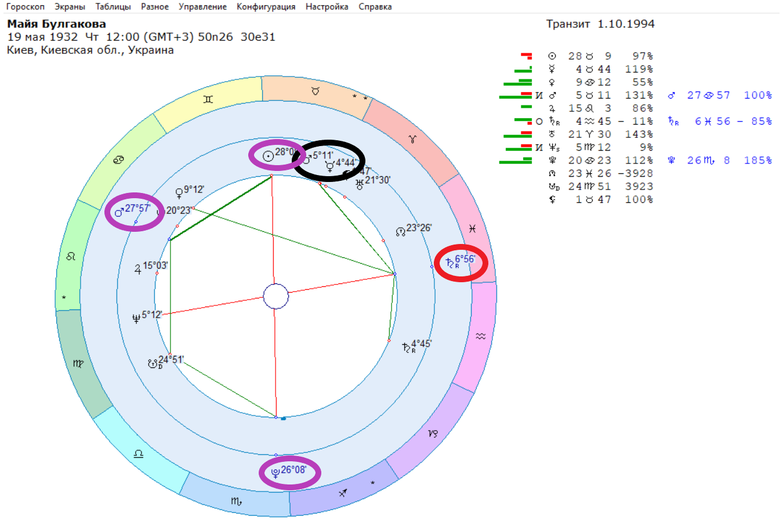Image resolution: width=783 pixels, height=532 pixels.
Task: Click the birth date line 19 мая 1932
Action: pyautogui.click(x=141, y=37)
